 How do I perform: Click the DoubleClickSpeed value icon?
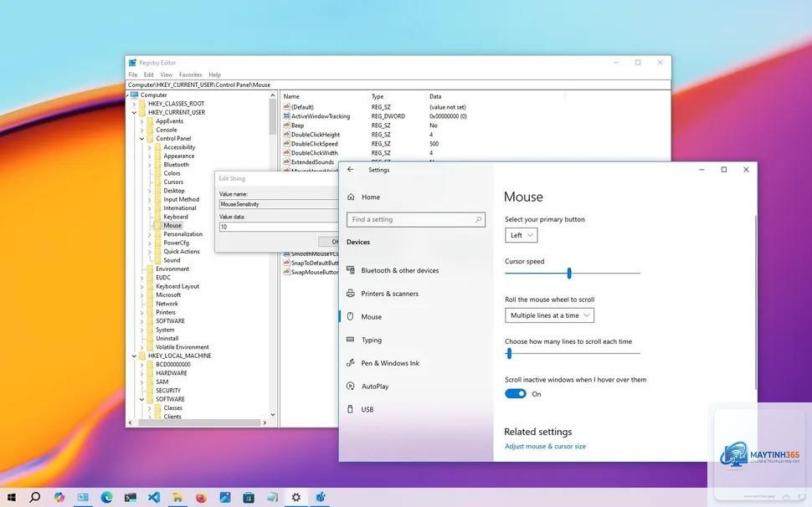tap(286, 144)
